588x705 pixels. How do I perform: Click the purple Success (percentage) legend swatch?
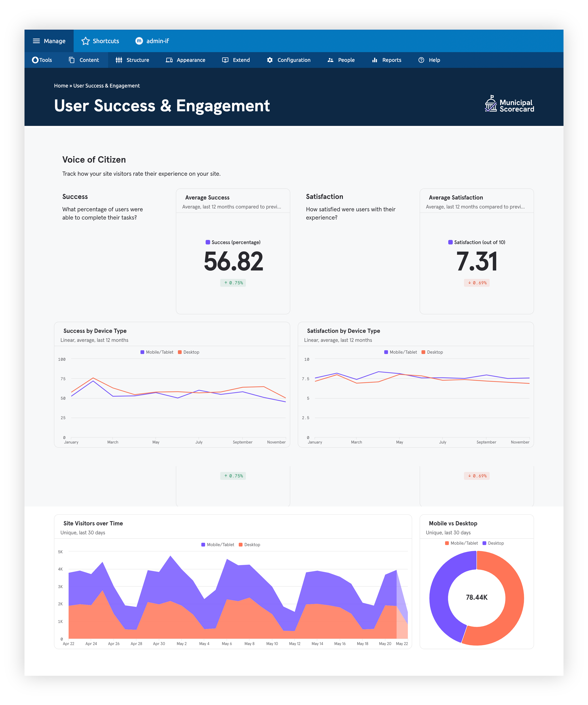(x=208, y=242)
